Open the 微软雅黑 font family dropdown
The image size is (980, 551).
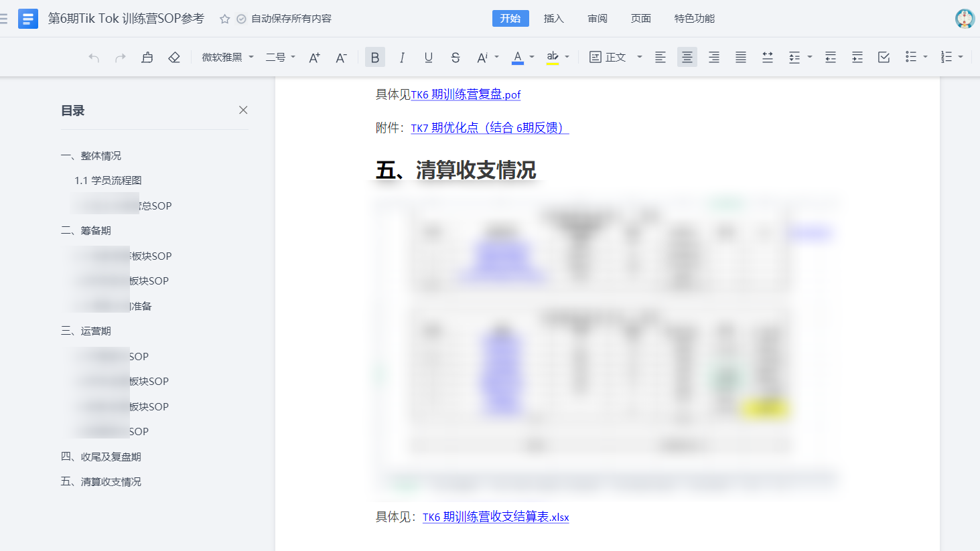(228, 58)
